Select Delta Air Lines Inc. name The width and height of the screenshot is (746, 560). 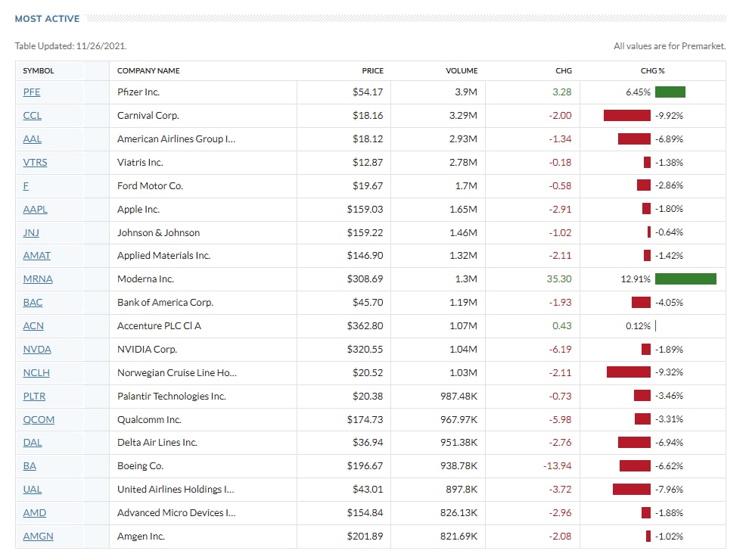157,443
